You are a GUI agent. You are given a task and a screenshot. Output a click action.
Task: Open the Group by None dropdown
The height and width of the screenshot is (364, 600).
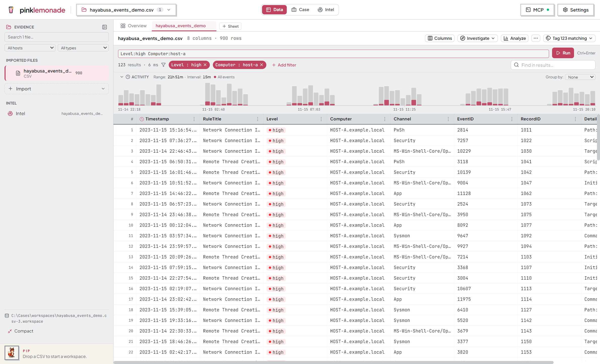(x=580, y=77)
